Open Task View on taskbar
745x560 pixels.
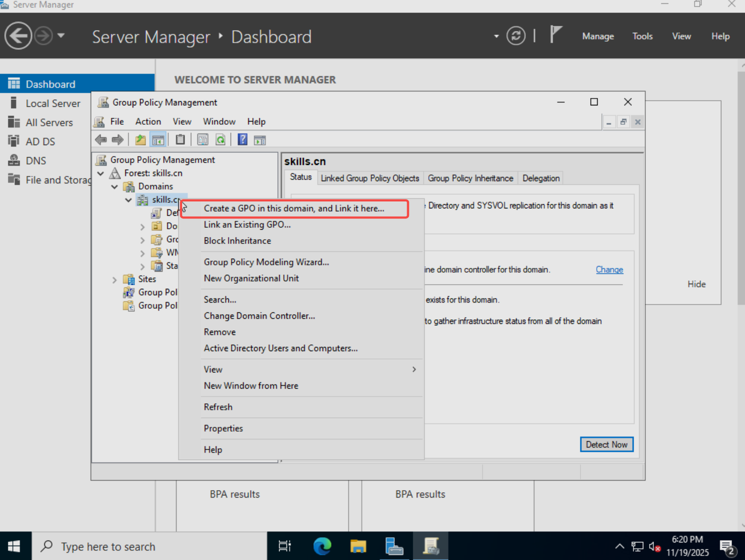point(285,546)
